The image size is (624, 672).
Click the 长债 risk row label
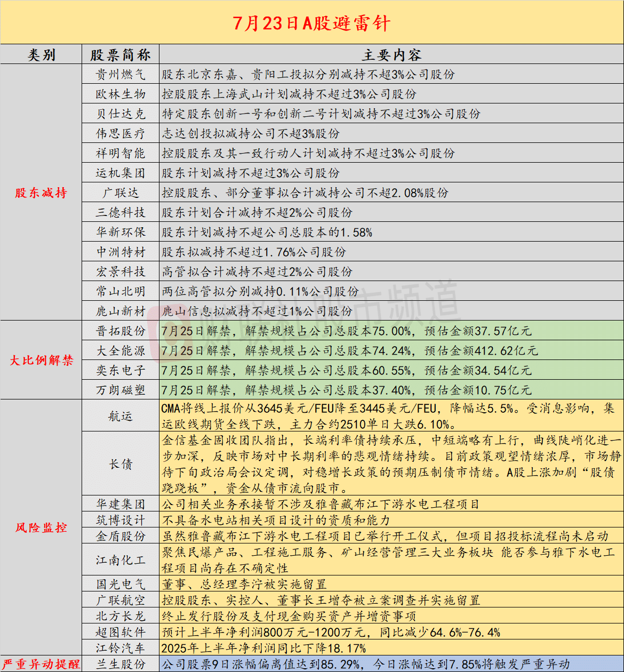click(x=121, y=464)
